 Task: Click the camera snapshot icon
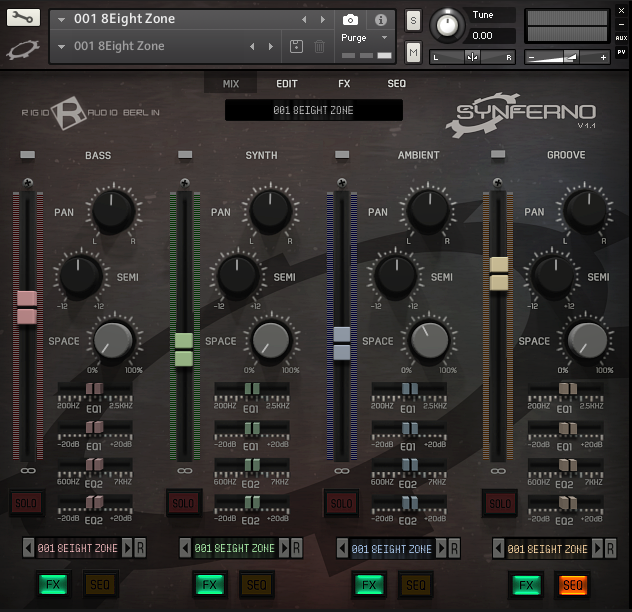pyautogui.click(x=350, y=19)
